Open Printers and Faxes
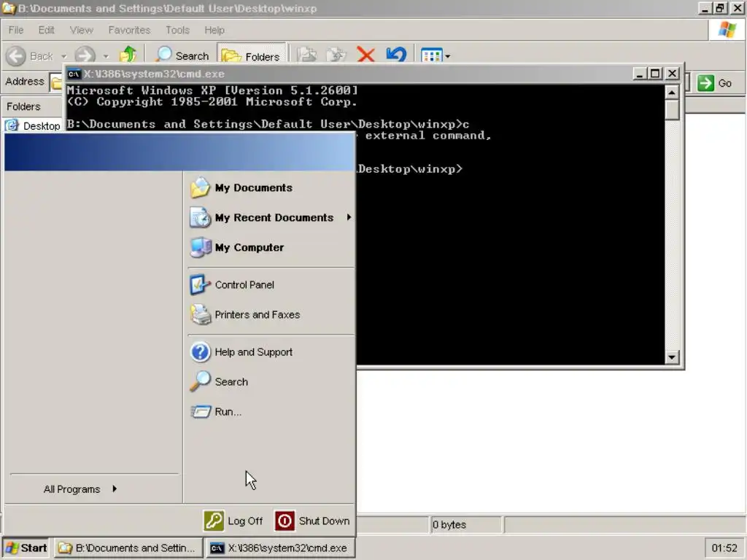747x560 pixels. coord(271,315)
